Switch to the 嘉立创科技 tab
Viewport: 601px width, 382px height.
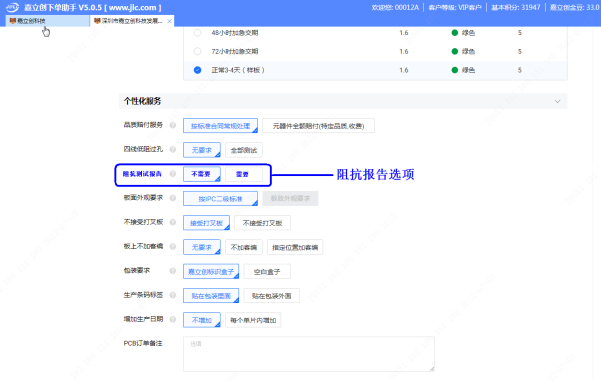pyautogui.click(x=47, y=21)
